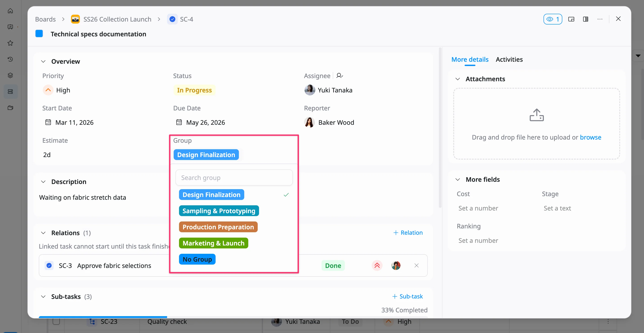The width and height of the screenshot is (644, 333).
Task: Collapse the Relations section
Action: 43,233
